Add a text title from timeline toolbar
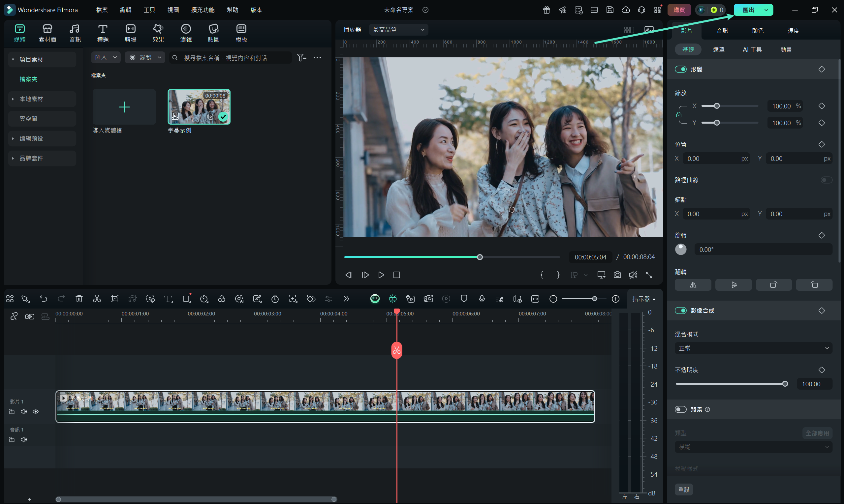The width and height of the screenshot is (844, 504). pyautogui.click(x=168, y=299)
